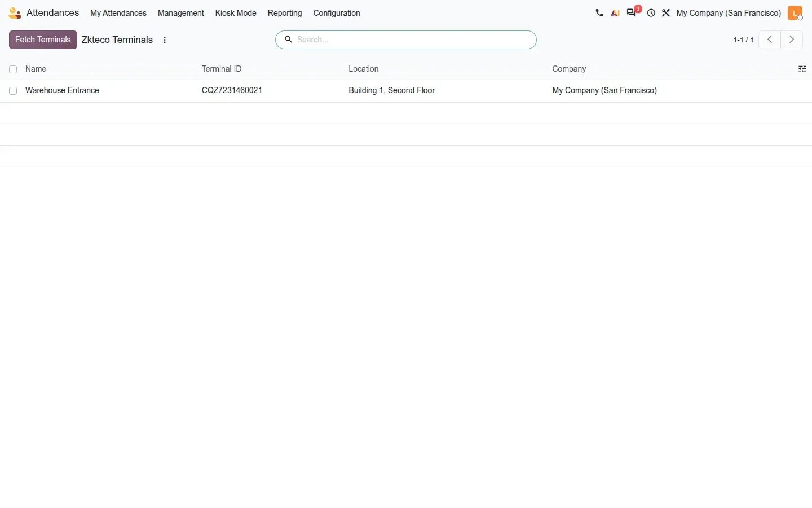Click the Fetch Terminals button

click(x=43, y=40)
